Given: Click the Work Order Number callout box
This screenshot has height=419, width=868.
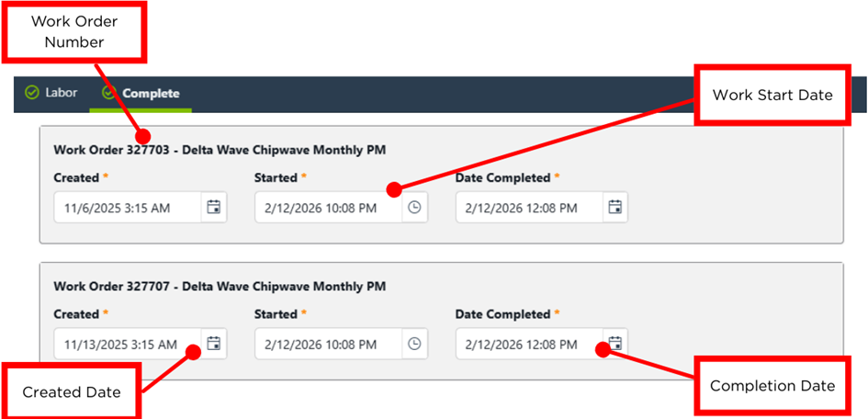Looking at the screenshot, I should [75, 31].
